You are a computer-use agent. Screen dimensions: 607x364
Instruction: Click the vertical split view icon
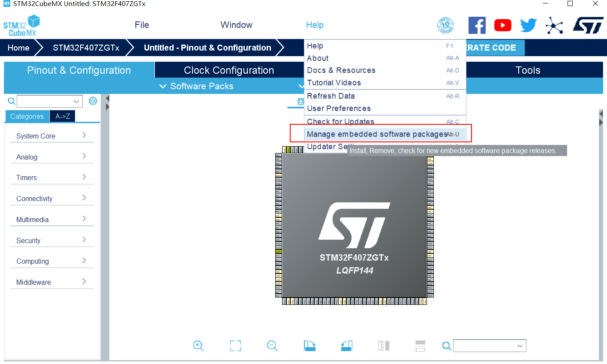click(x=384, y=346)
